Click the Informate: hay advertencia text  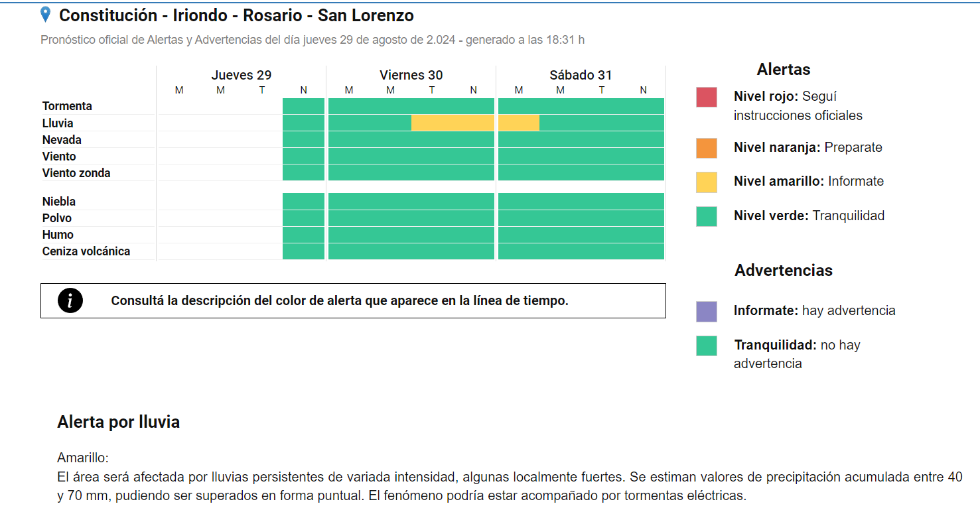[815, 311]
